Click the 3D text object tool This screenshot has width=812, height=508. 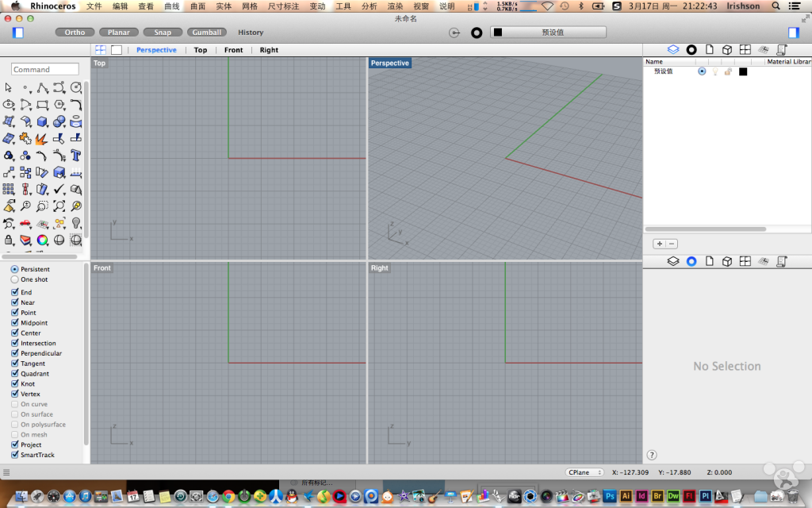pos(76,156)
